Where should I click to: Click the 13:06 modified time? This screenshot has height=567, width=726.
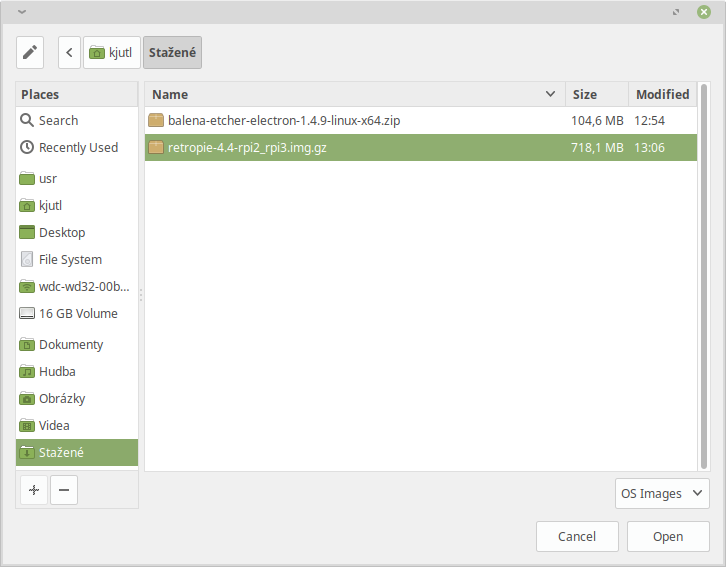[650, 148]
